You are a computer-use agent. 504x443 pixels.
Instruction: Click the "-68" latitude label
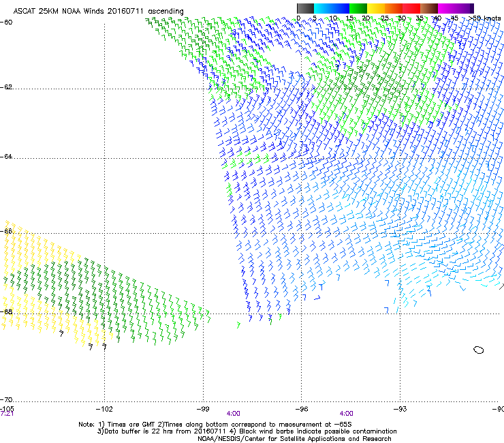[x=6, y=311]
